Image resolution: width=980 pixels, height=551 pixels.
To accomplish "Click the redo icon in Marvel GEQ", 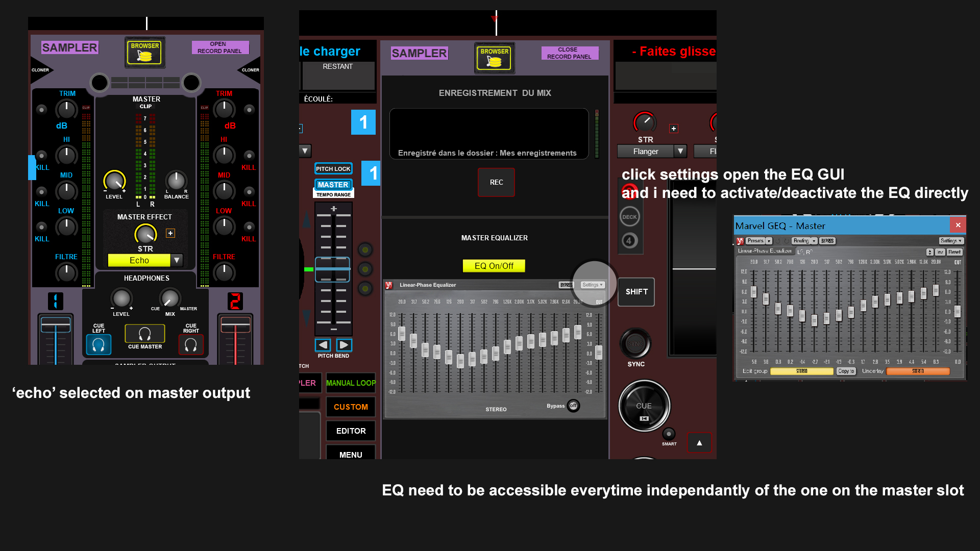I will tap(787, 241).
